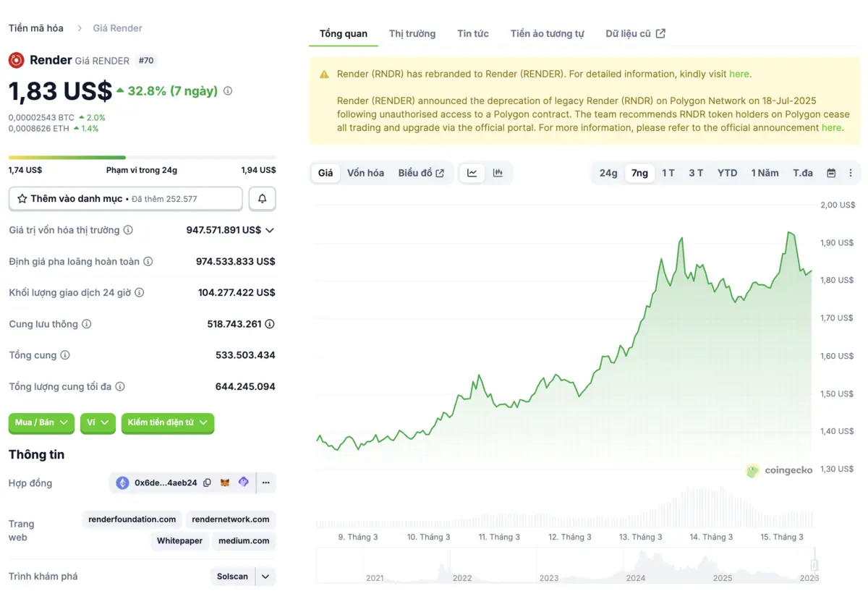
Task: Click Thêm vào danh mục button
Action: point(125,199)
